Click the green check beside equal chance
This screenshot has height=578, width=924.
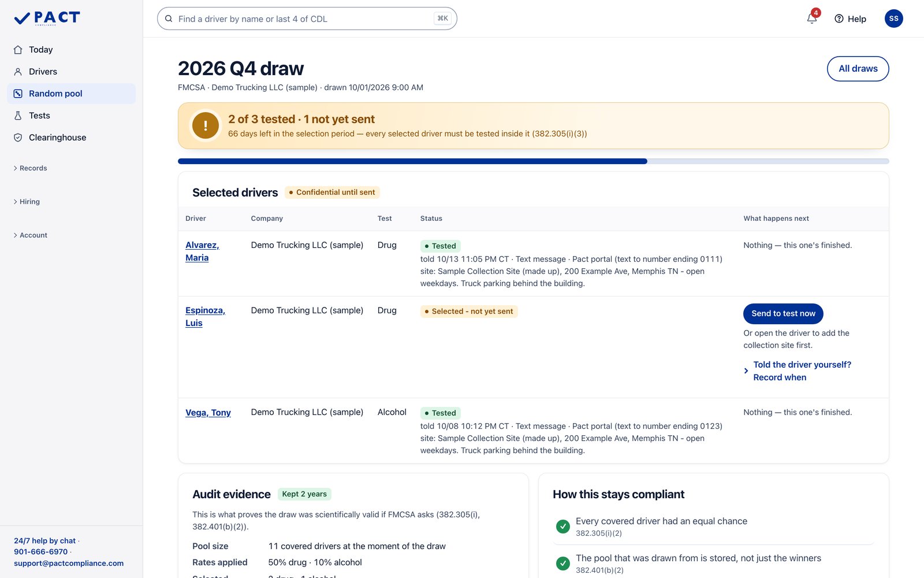coord(562,527)
